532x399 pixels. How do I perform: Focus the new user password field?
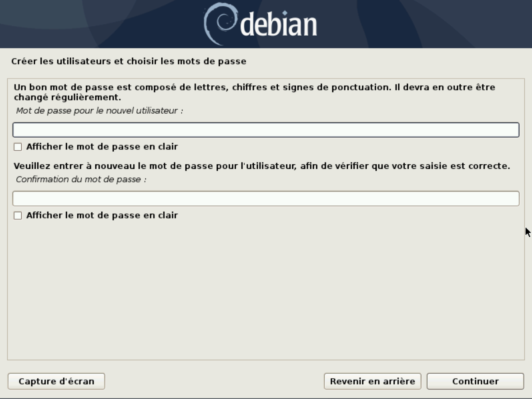tap(266, 130)
